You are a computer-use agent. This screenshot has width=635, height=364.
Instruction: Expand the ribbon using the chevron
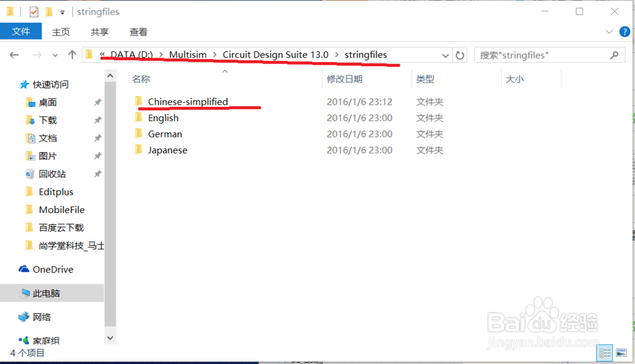coord(609,32)
